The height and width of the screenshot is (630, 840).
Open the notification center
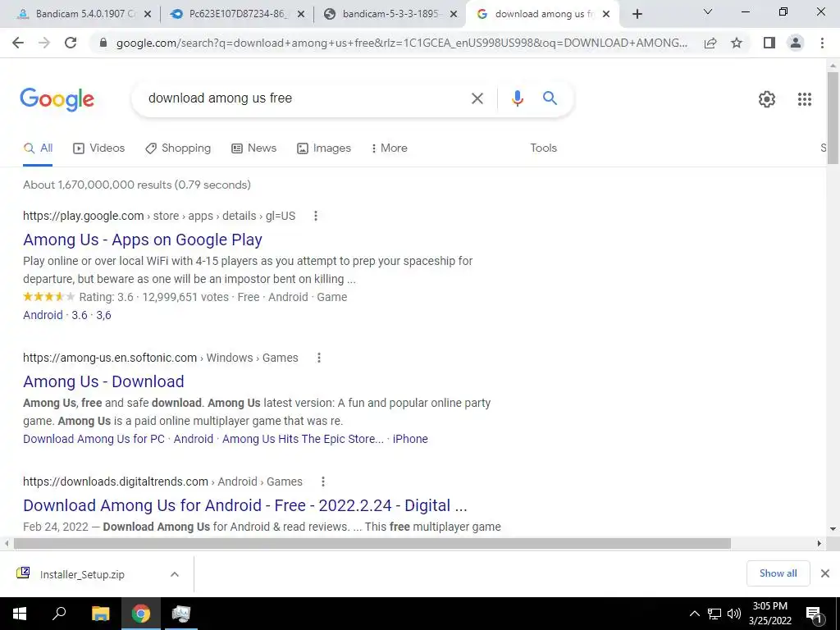coord(815,614)
